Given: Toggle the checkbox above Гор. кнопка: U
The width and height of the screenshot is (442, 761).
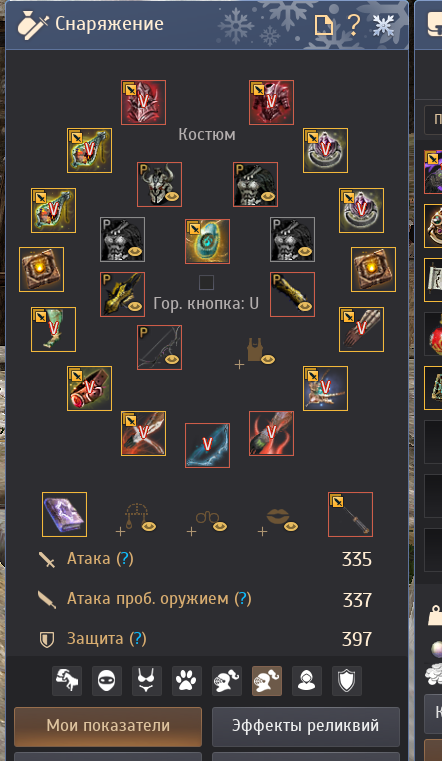Looking at the screenshot, I should [207, 282].
